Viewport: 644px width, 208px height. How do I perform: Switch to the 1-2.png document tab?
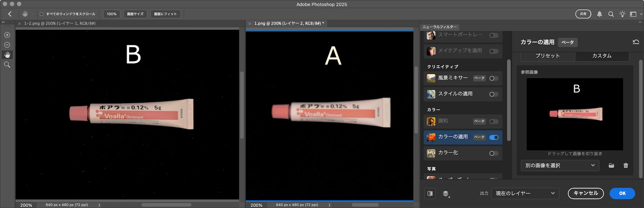pyautogui.click(x=60, y=23)
